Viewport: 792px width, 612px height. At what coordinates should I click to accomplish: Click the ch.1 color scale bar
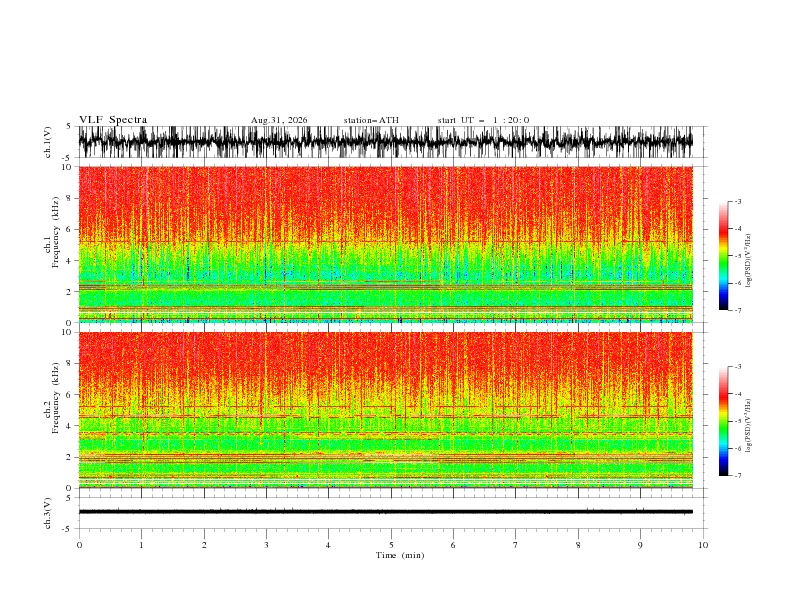click(723, 256)
